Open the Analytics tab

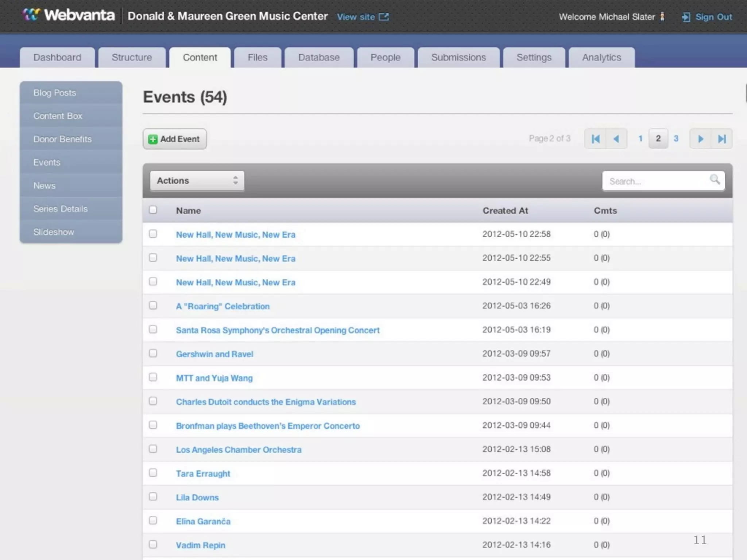pos(601,58)
